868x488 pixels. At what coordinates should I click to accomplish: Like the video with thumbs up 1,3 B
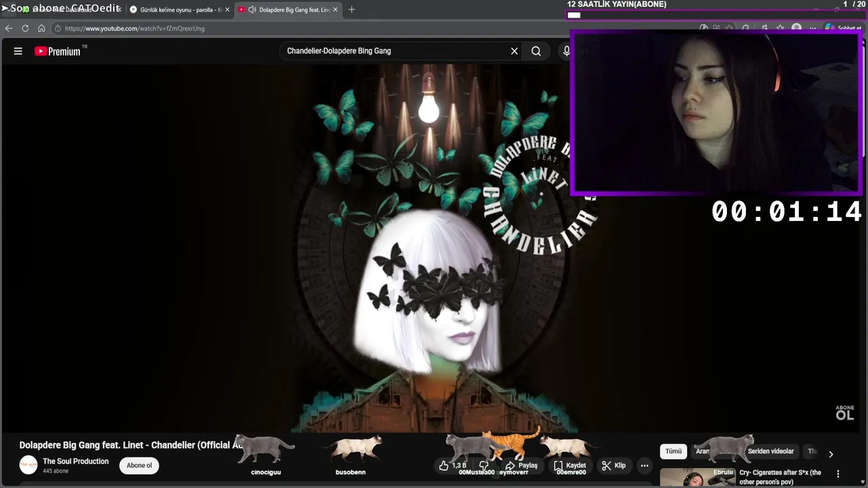[x=452, y=466]
